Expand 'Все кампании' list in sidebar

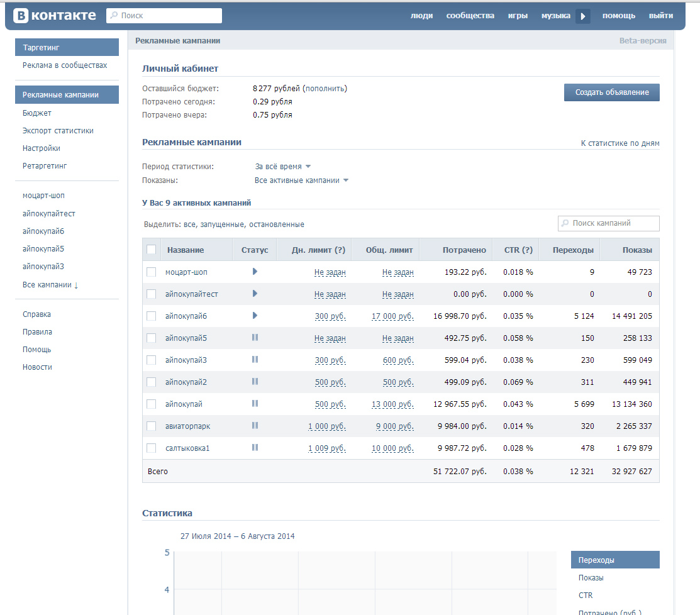pyautogui.click(x=50, y=285)
